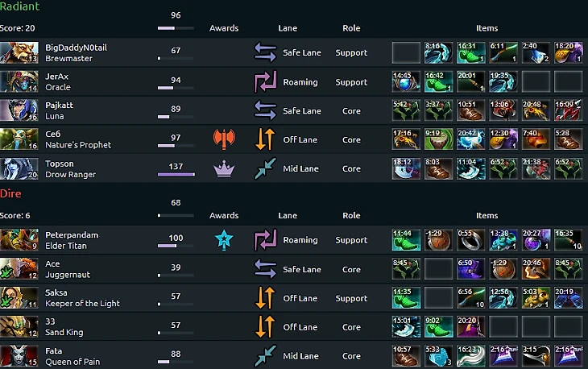Image resolution: width=588 pixels, height=369 pixels.
Task: Click Peterpandam's blue star award icon
Action: click(224, 239)
